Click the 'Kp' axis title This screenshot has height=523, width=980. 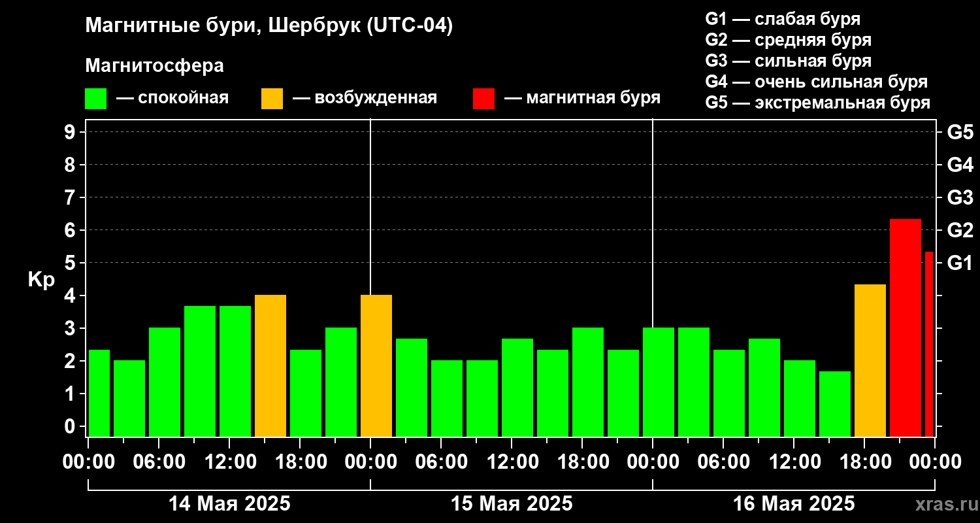[x=41, y=280]
